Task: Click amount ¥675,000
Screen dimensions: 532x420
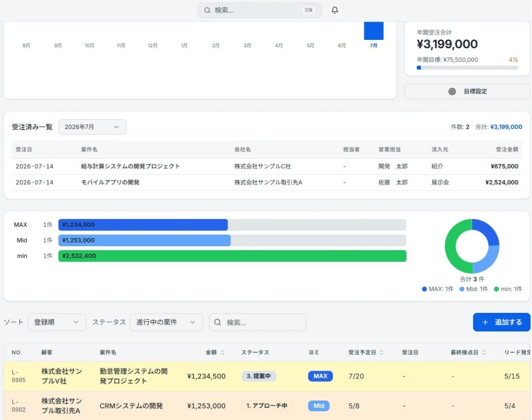Action: [504, 166]
